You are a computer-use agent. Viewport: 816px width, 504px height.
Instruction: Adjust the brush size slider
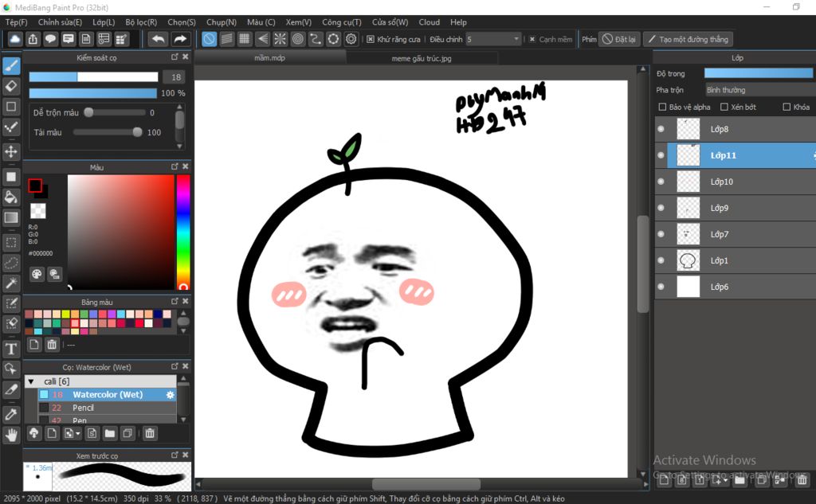click(93, 77)
